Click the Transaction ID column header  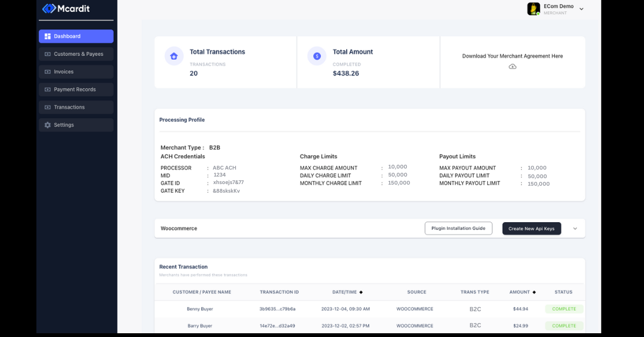pyautogui.click(x=279, y=292)
